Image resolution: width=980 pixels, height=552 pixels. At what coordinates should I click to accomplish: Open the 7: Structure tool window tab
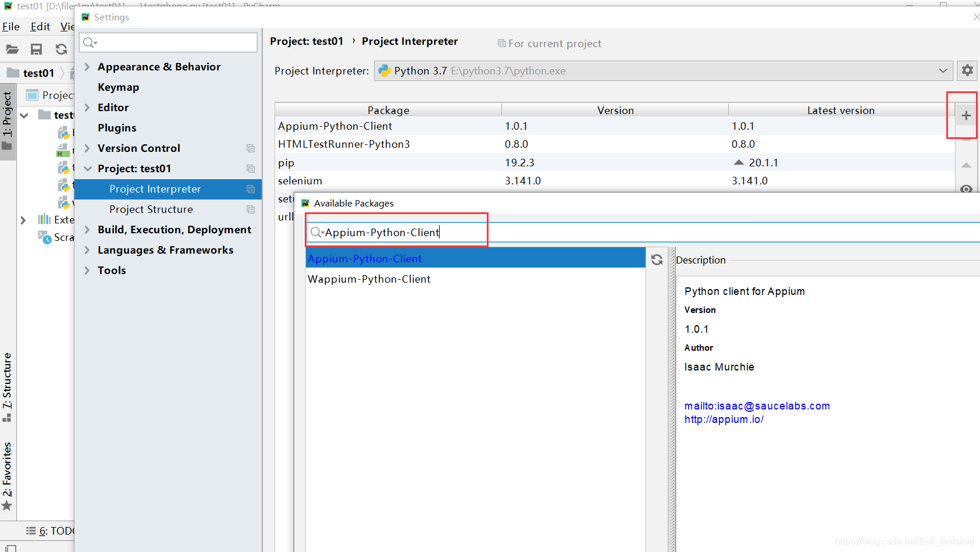[7, 386]
